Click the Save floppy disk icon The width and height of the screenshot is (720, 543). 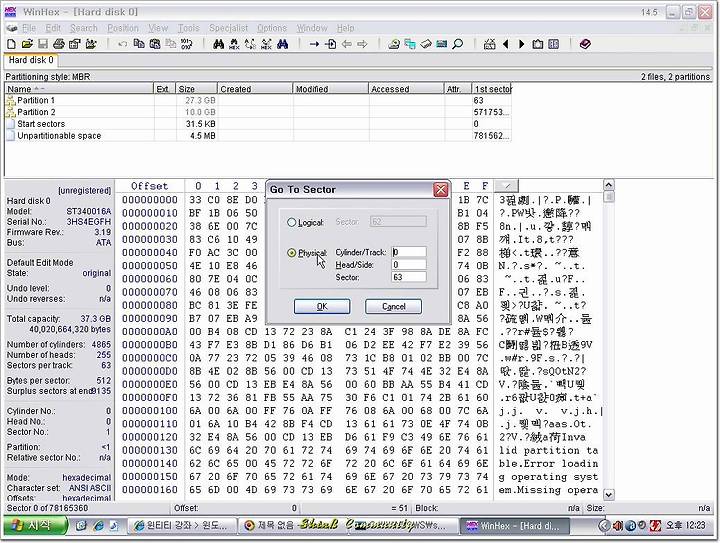(x=43, y=44)
